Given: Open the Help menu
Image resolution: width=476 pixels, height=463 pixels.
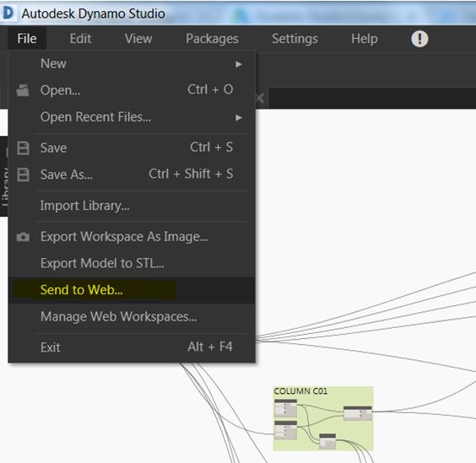Looking at the screenshot, I should tap(365, 39).
